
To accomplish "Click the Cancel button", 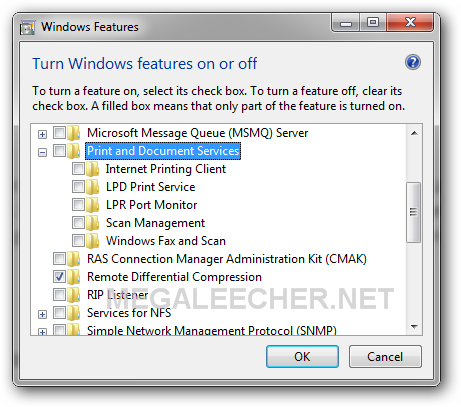I will pyautogui.click(x=385, y=357).
